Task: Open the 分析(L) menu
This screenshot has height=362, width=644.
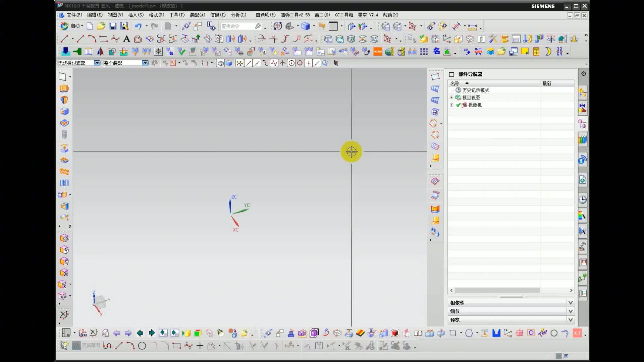Action: [x=238, y=15]
